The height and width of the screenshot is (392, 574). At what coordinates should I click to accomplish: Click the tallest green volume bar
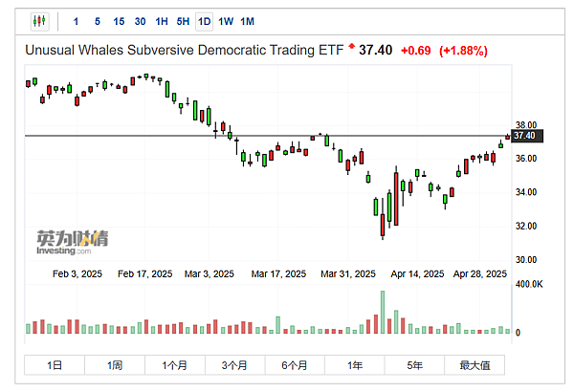click(x=383, y=313)
